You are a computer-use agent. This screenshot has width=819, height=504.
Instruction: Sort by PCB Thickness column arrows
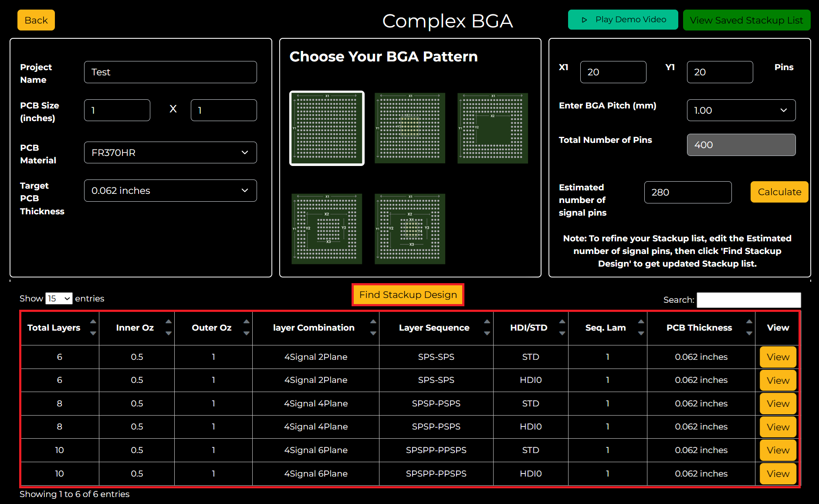[x=749, y=327]
